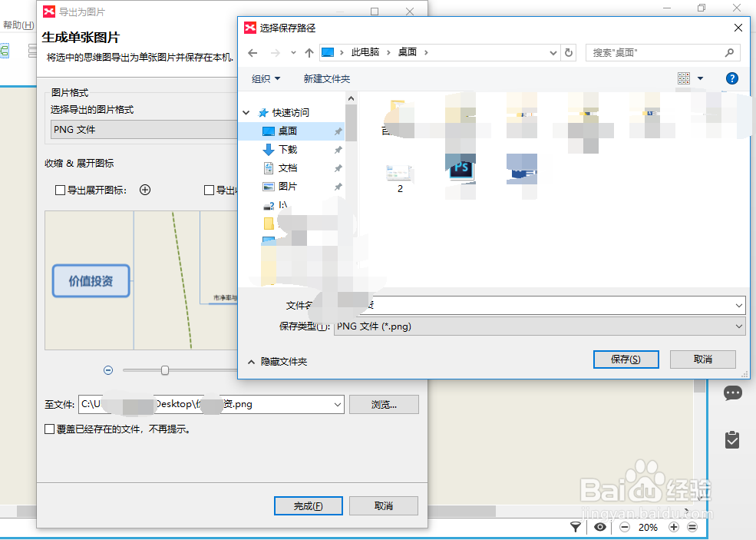756x540 pixels.
Task: Enable 导出展开图标 checkbox
Action: click(x=61, y=190)
